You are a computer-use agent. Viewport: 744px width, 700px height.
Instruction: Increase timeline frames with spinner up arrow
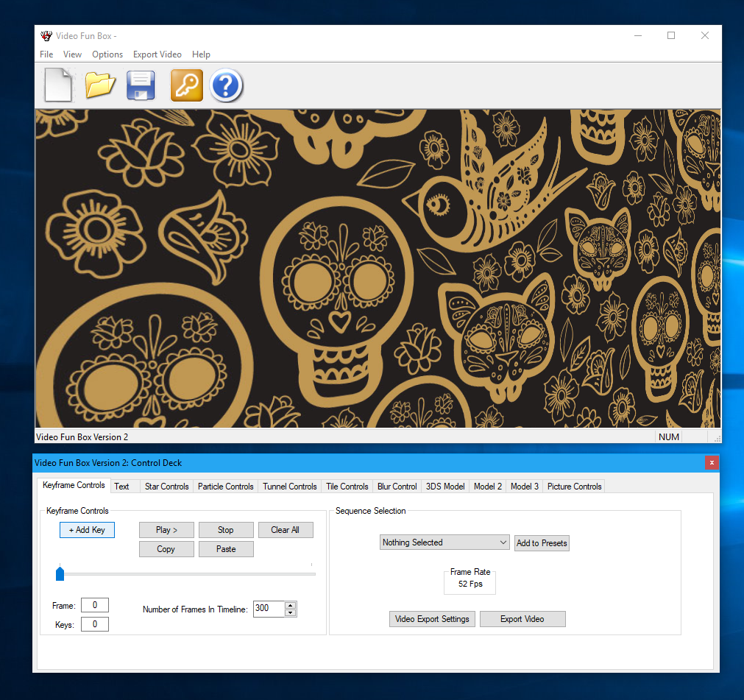pyautogui.click(x=291, y=605)
